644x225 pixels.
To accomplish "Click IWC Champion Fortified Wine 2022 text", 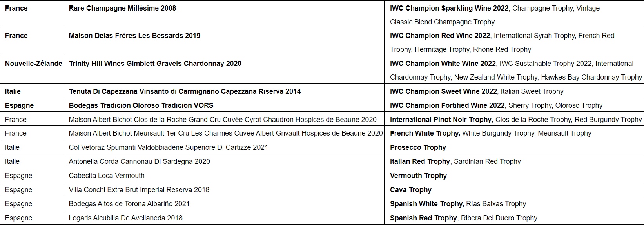I will point(447,105).
